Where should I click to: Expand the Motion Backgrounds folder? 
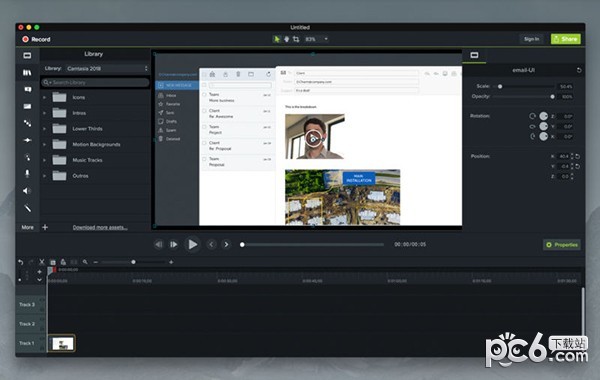[x=44, y=145]
